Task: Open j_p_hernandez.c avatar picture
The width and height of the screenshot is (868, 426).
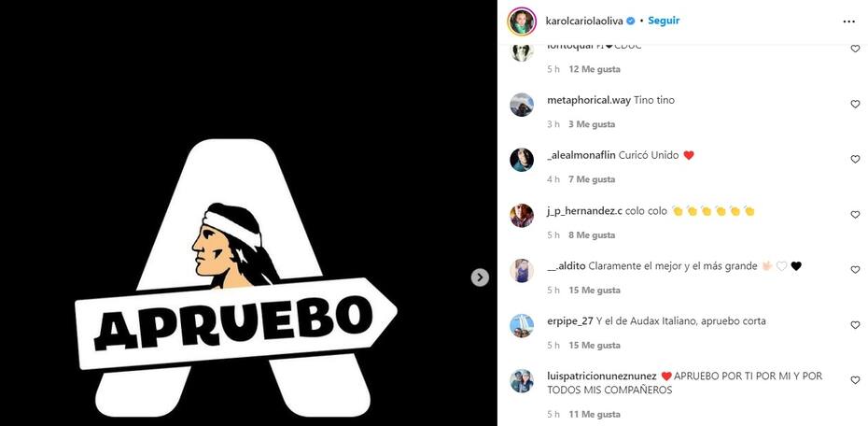Action: click(522, 215)
